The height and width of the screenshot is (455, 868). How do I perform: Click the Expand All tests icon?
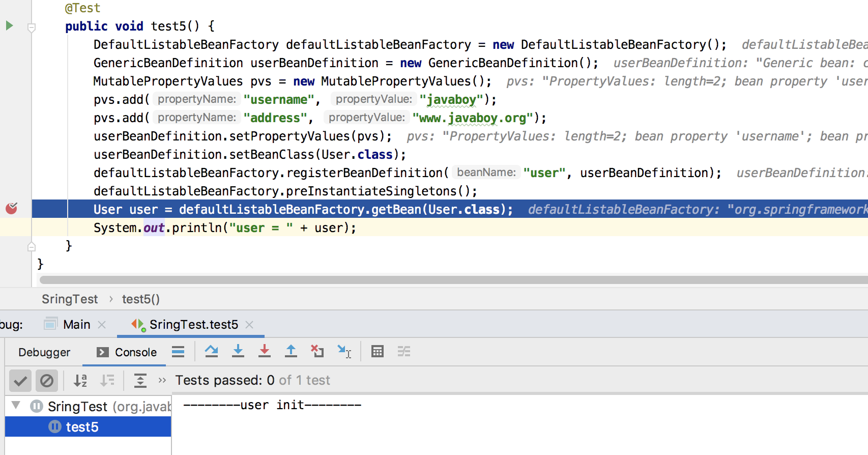coord(140,381)
